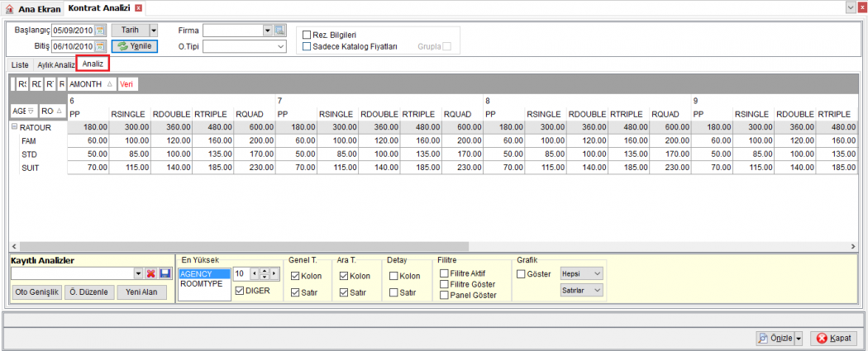Click the tab list dropdown arrow at top right
Screen dimensions: 868x351
pyautogui.click(x=851, y=7)
